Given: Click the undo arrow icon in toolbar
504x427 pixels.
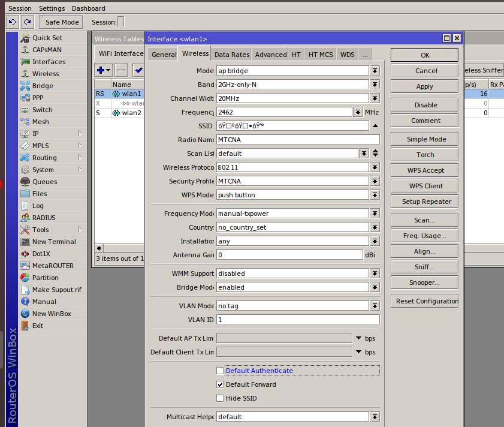Looking at the screenshot, I should point(13,22).
